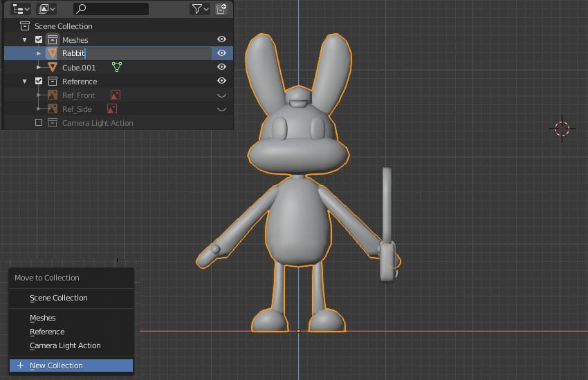Enable the Camera Light Action collection checkbox

(x=39, y=122)
